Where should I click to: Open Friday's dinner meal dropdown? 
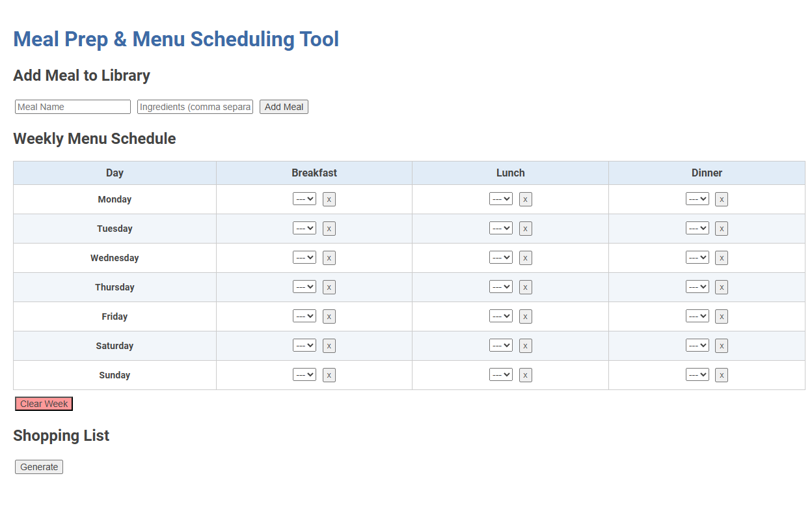(x=697, y=316)
